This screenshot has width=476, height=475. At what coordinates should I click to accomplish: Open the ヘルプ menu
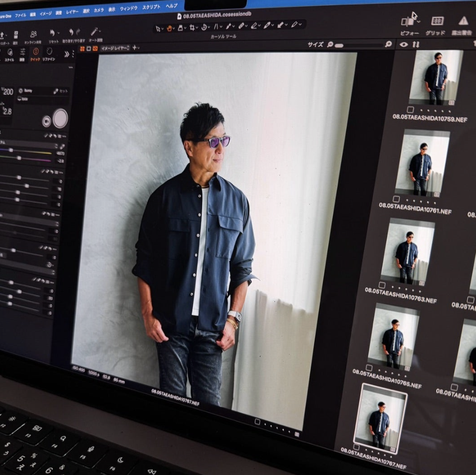click(171, 6)
